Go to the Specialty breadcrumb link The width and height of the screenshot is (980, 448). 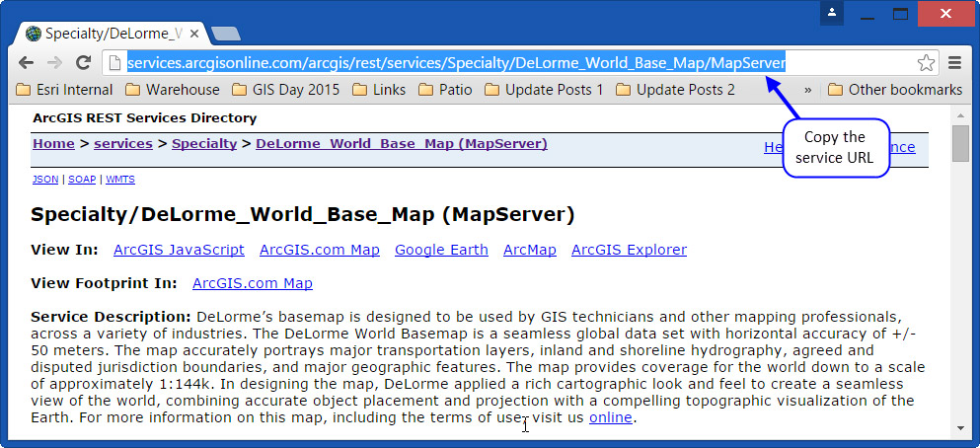(x=204, y=144)
